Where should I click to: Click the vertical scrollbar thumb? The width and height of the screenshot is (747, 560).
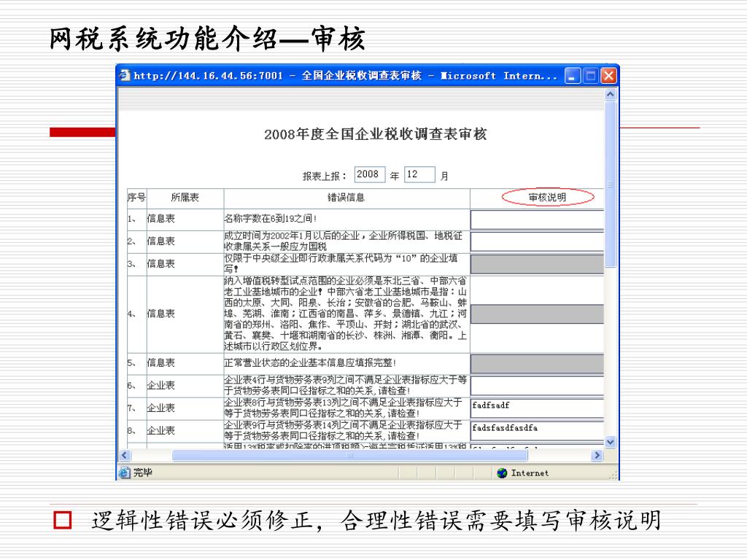tap(611, 184)
